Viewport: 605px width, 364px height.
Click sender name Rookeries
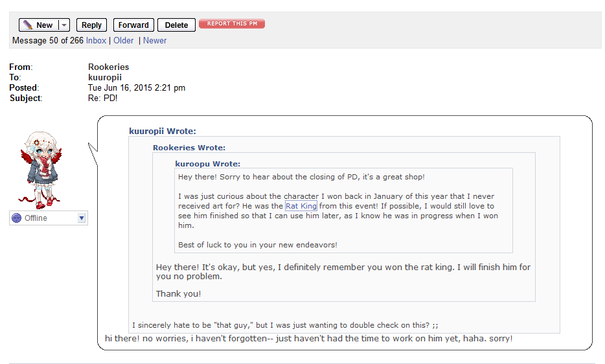pos(108,67)
